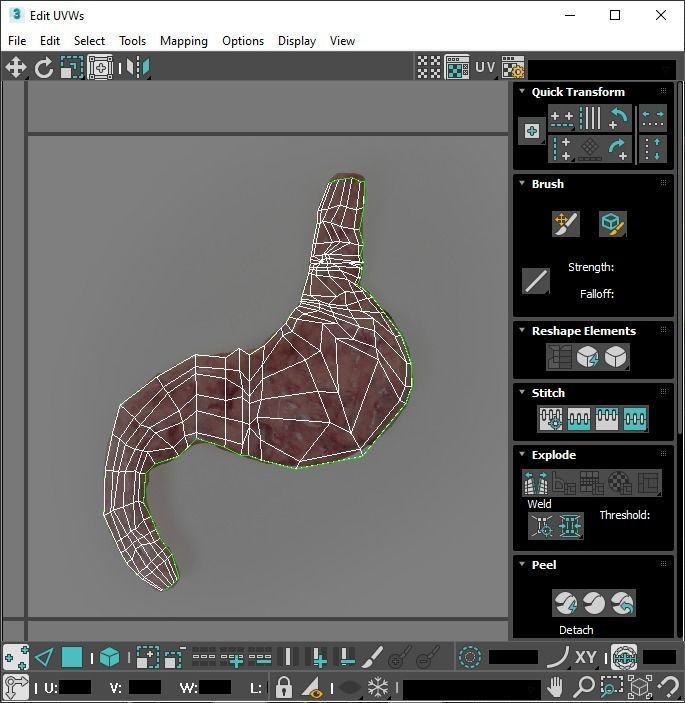The height and width of the screenshot is (703, 685).
Task: Click Reset Peel icon
Action: (622, 603)
